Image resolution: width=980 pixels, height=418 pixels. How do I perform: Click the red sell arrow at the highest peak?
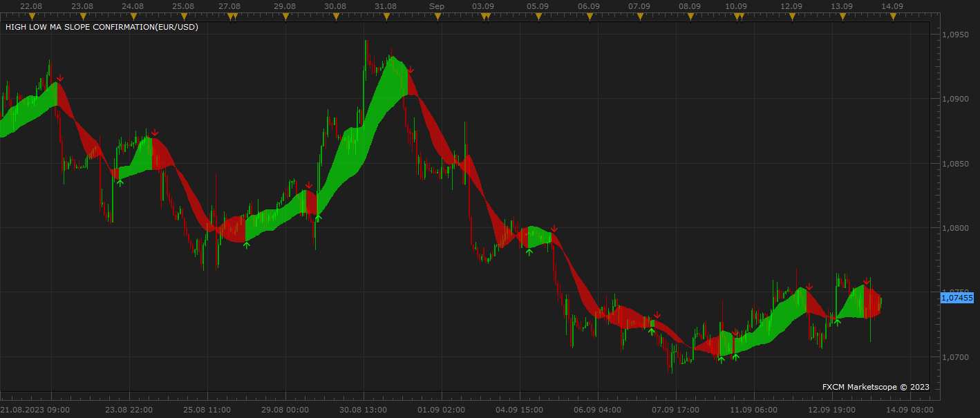(x=410, y=70)
